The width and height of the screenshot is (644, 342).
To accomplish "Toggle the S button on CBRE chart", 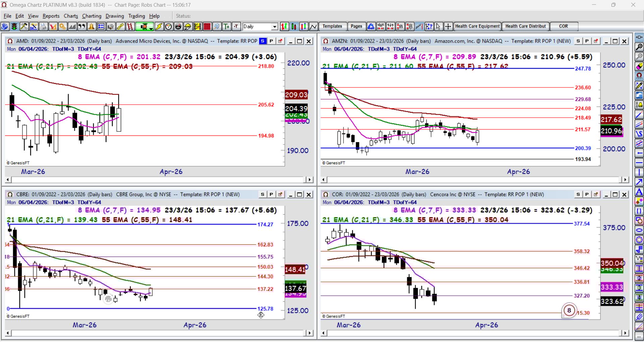I will point(263,194).
